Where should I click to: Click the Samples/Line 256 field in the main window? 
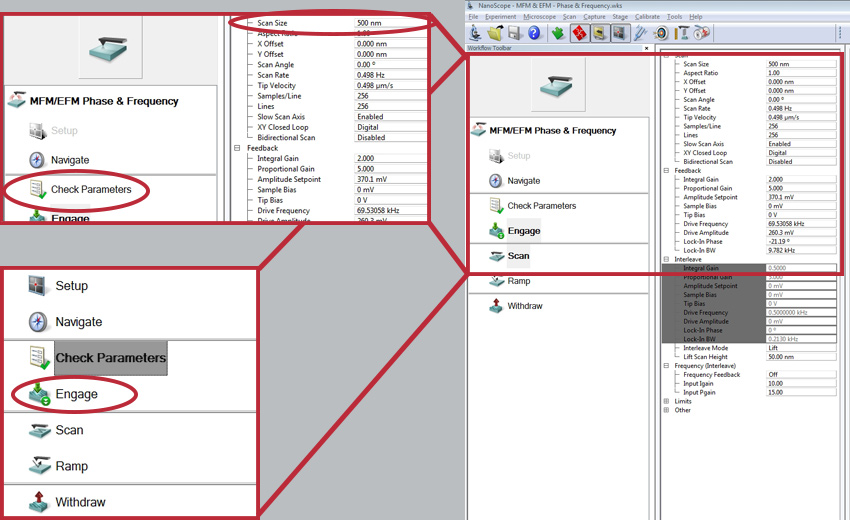(x=801, y=126)
